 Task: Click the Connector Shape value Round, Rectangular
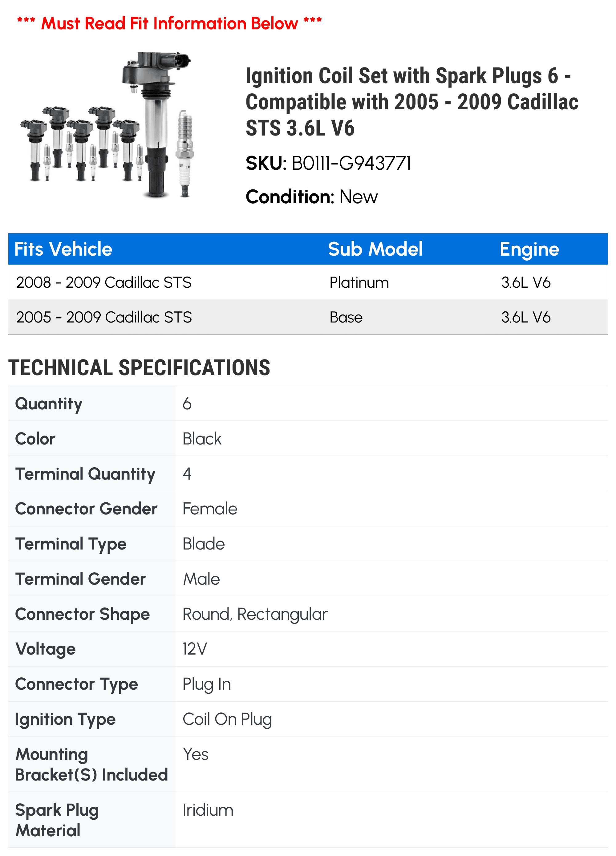tap(255, 614)
